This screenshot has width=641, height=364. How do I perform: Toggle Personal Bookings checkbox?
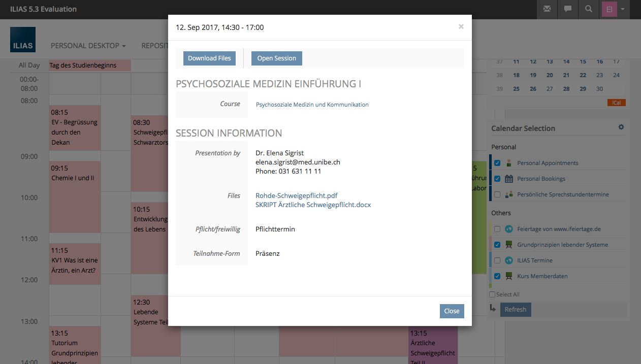[x=497, y=179]
